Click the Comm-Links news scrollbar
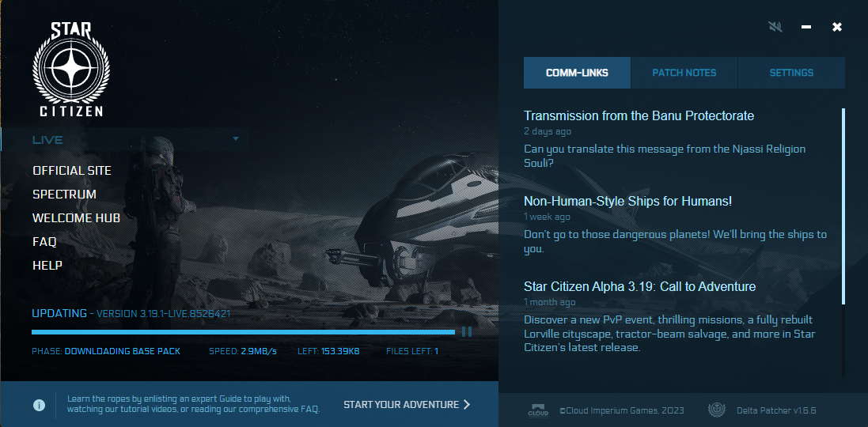The image size is (868, 427). click(x=843, y=206)
